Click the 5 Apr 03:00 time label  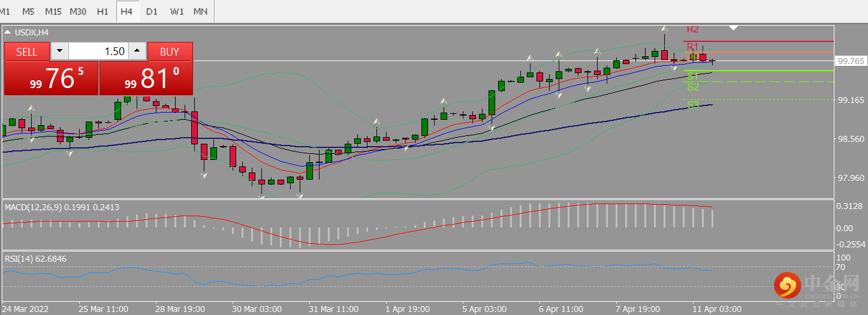point(485,309)
